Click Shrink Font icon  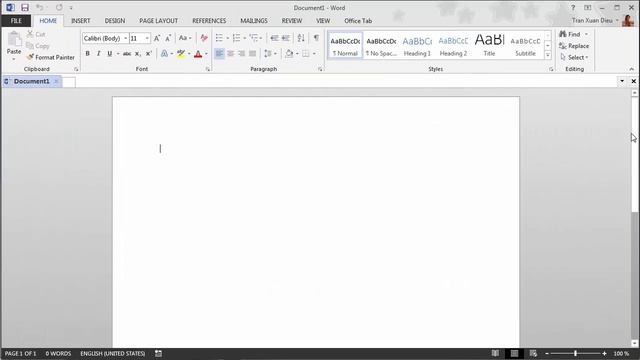tap(168, 38)
